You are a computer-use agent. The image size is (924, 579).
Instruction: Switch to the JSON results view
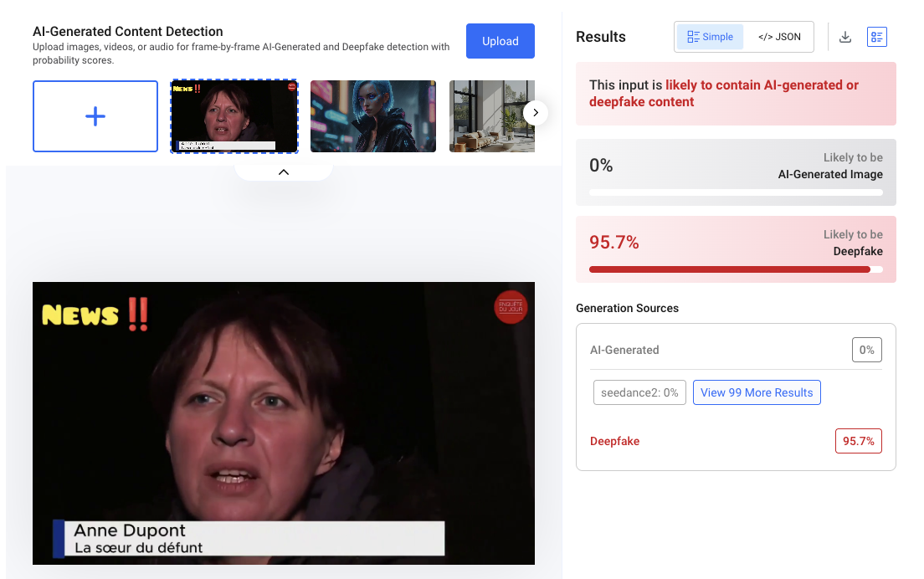[779, 37]
